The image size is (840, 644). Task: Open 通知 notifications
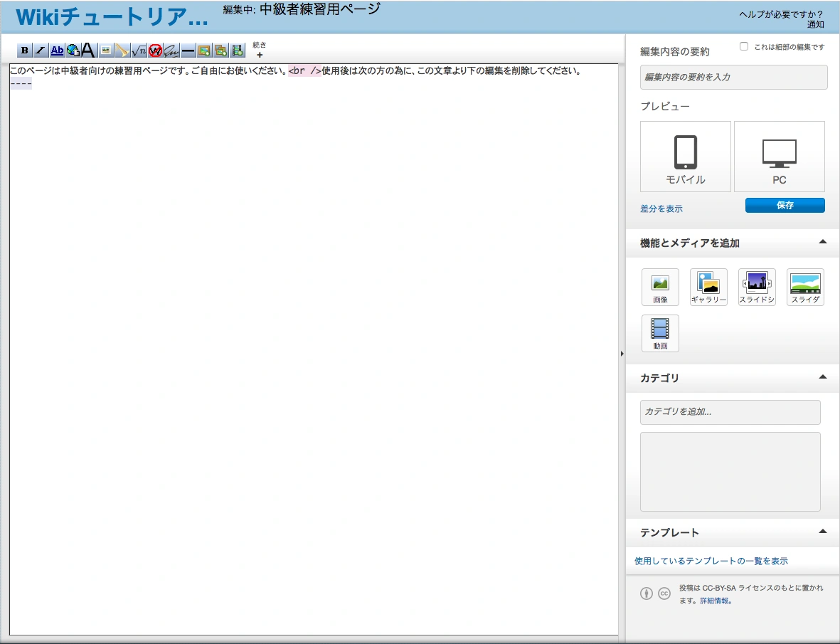click(x=815, y=25)
